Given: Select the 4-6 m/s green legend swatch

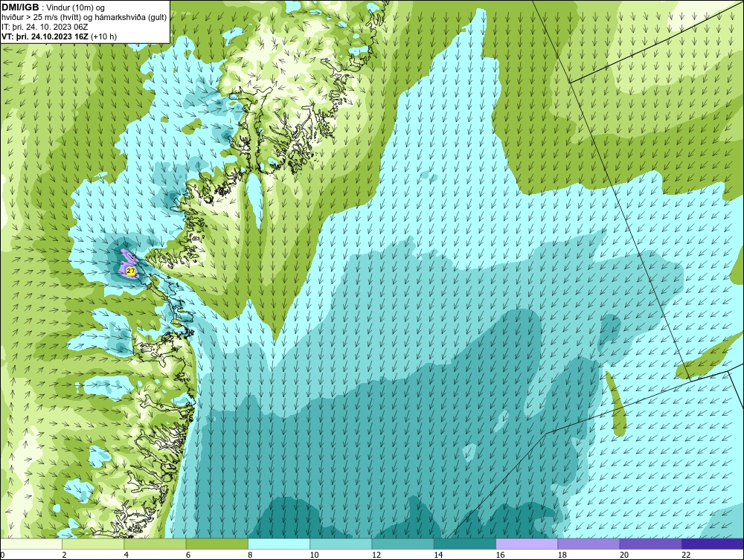Looking at the screenshot, I should coord(155,544).
